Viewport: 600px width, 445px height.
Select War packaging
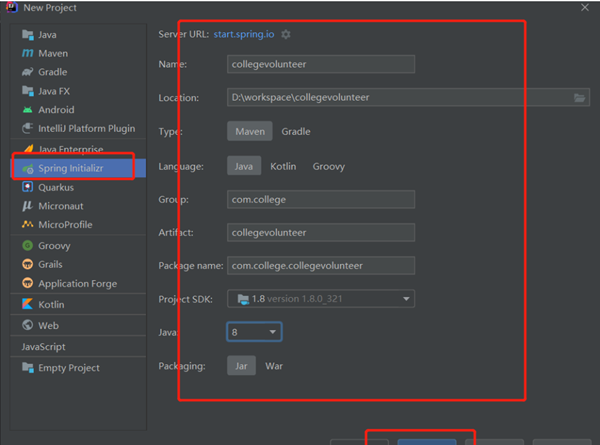(274, 366)
